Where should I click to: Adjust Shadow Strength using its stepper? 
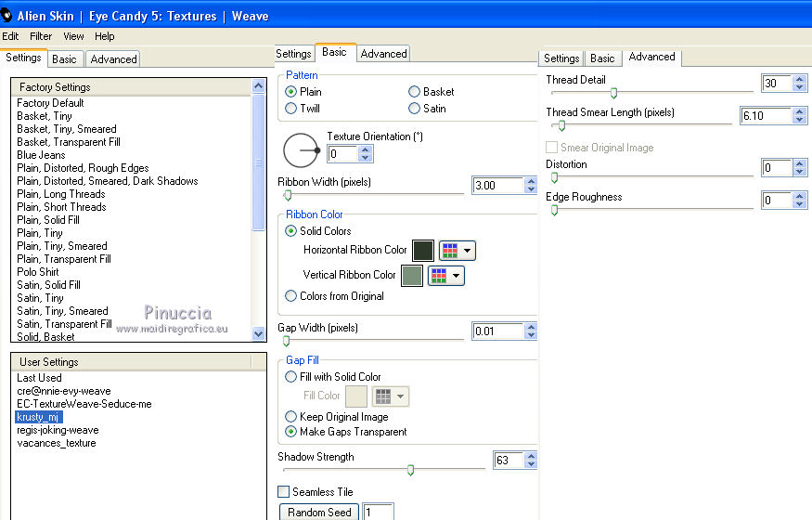coord(531,460)
